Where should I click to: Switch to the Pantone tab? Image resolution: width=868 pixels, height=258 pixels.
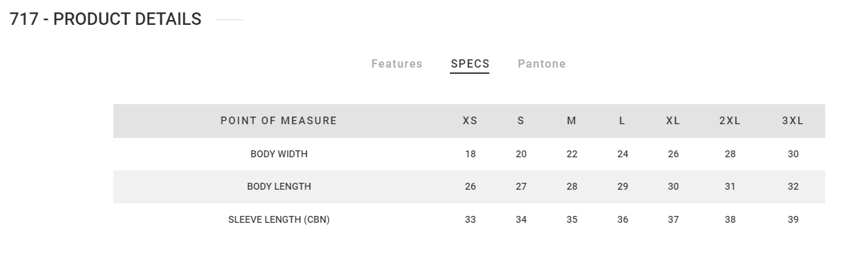point(542,64)
